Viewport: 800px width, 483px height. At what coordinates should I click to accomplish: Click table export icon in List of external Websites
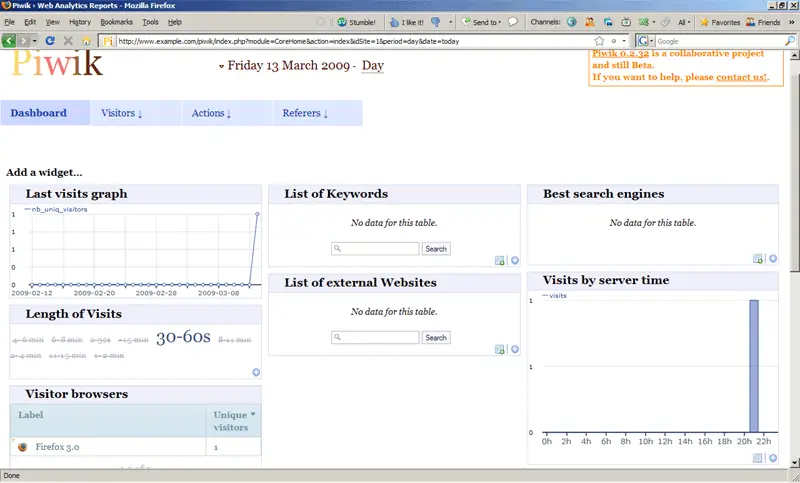499,349
